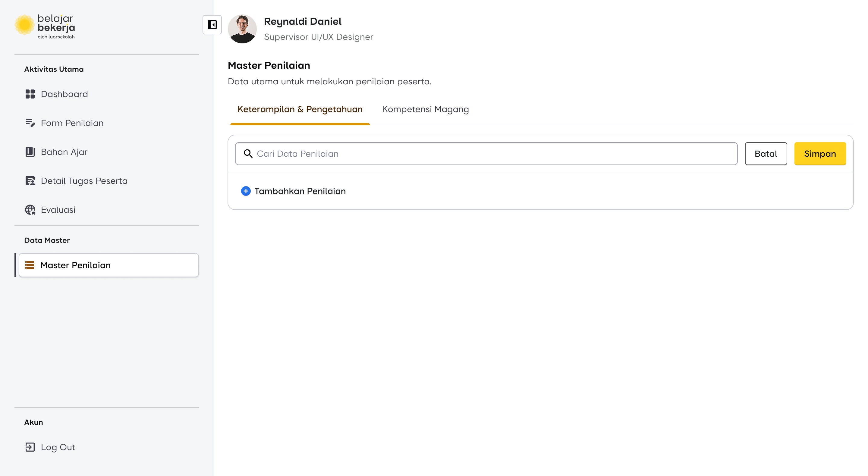Go to the Bahan Ajar page

(64, 152)
